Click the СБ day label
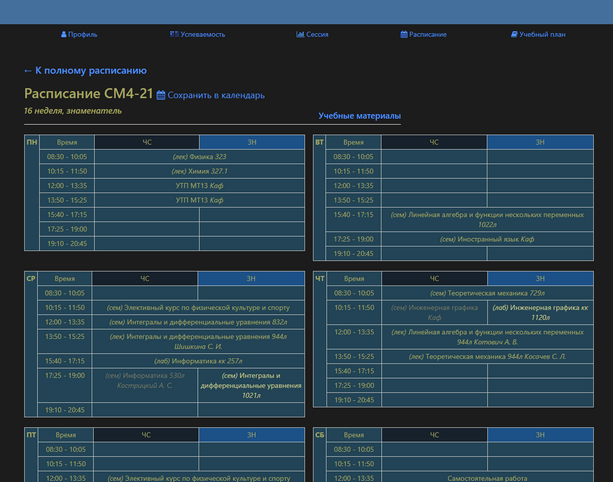Viewport: 613px width, 482px height. 319,435
